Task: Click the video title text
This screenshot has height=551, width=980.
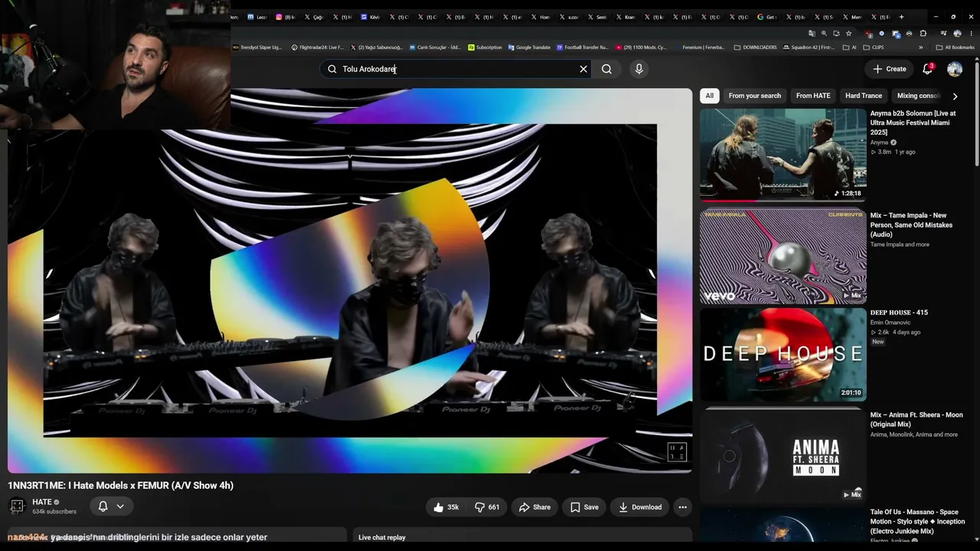Action: [x=121, y=485]
